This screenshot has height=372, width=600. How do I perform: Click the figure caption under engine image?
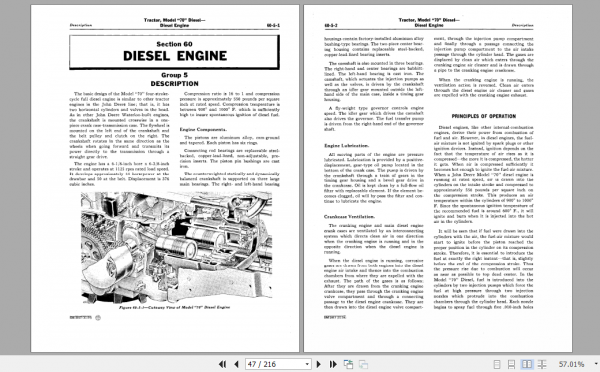point(174,307)
